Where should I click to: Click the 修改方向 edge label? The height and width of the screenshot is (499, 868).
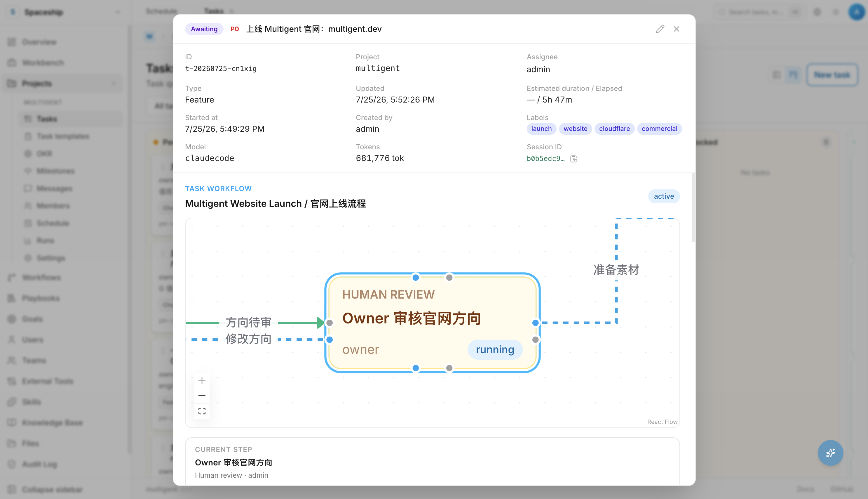point(248,339)
